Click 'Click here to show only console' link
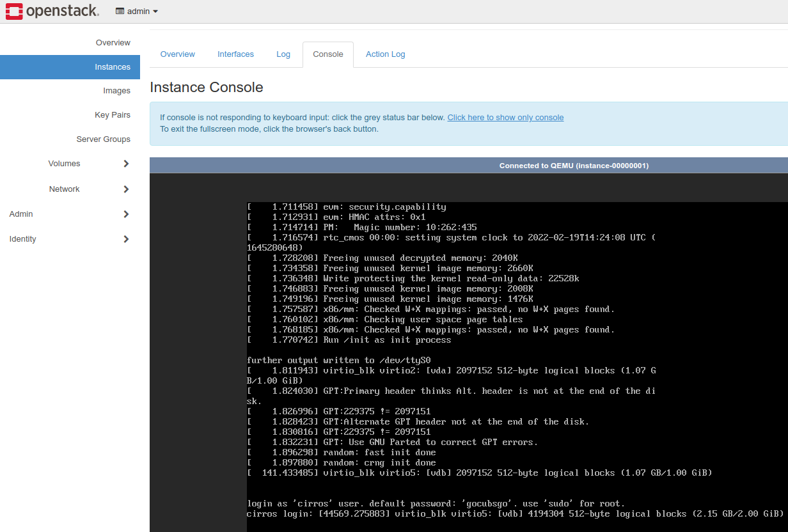Image resolution: width=788 pixels, height=532 pixels. click(505, 118)
